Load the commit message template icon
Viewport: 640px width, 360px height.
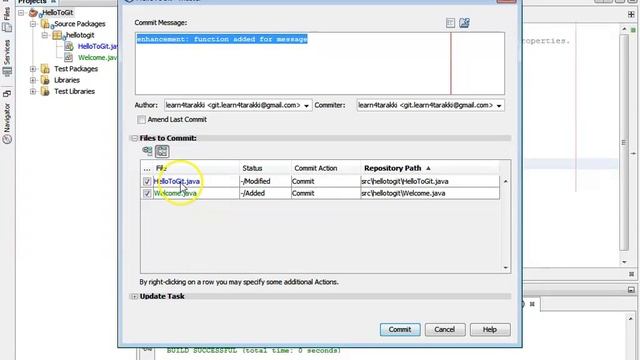point(464,23)
